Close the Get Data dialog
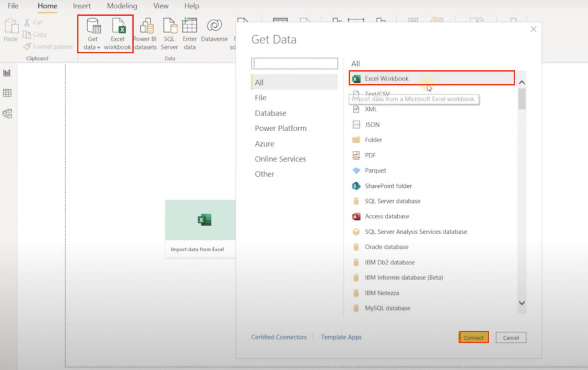This screenshot has width=588, height=370. 533,29
